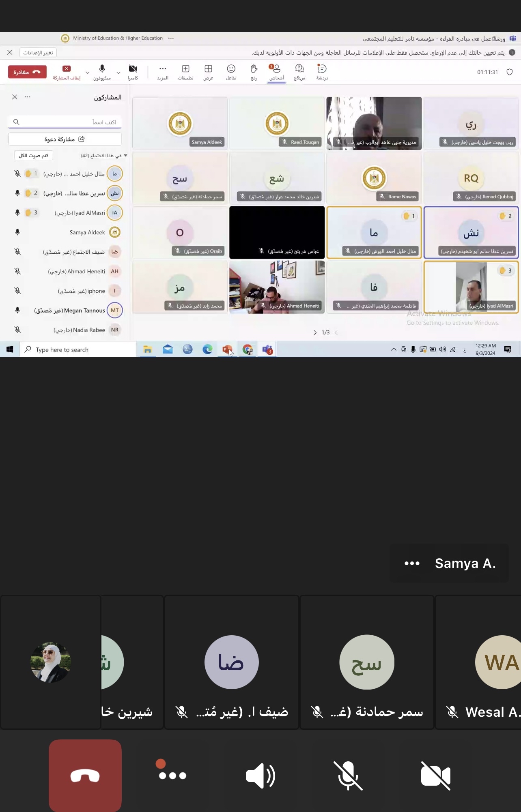Stop sharing via إيقاف المشاركة button
The width and height of the screenshot is (521, 812).
(x=67, y=72)
